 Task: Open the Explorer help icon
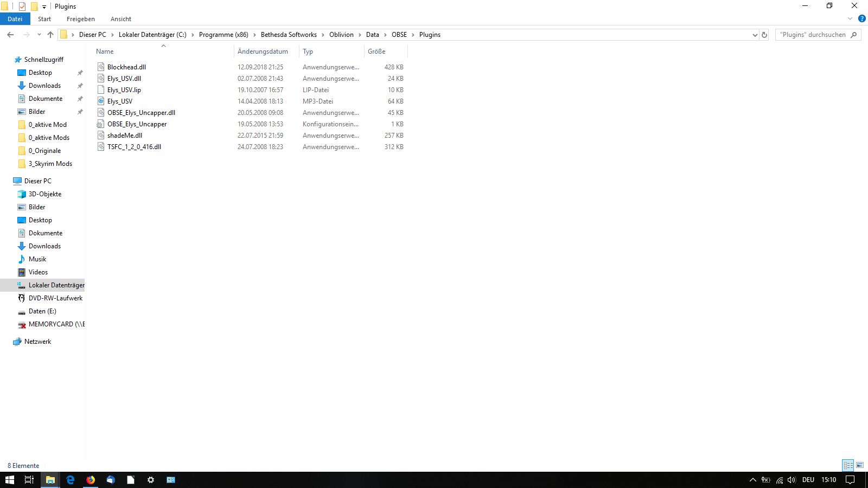(x=861, y=18)
